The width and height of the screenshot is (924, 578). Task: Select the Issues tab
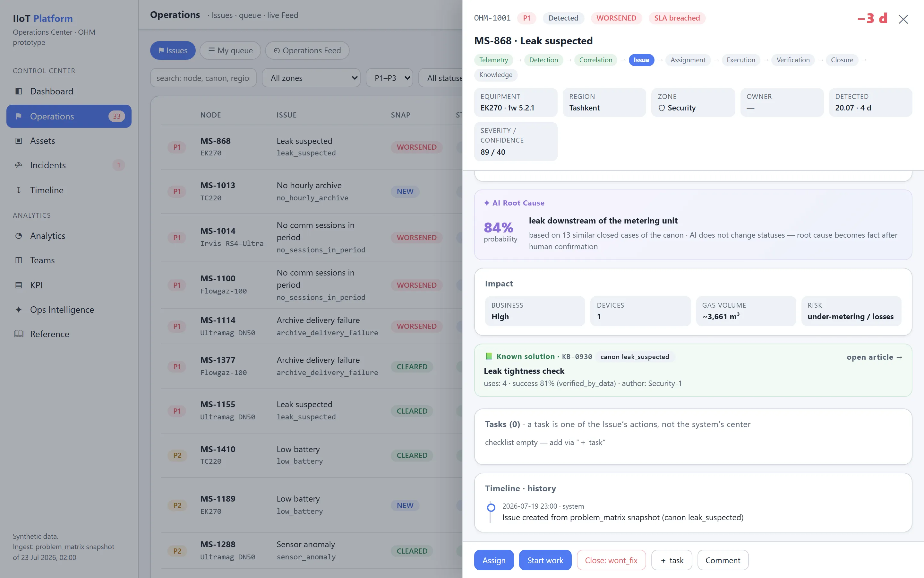[173, 50]
